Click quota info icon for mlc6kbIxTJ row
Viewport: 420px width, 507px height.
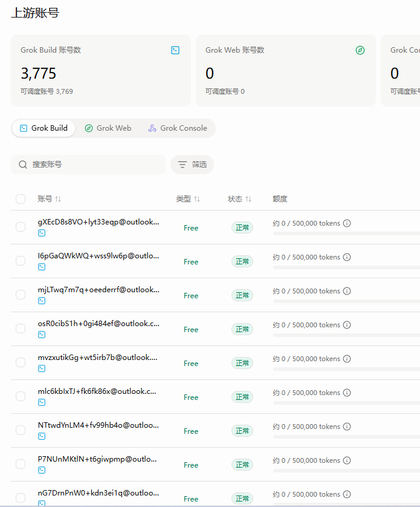[x=347, y=393]
